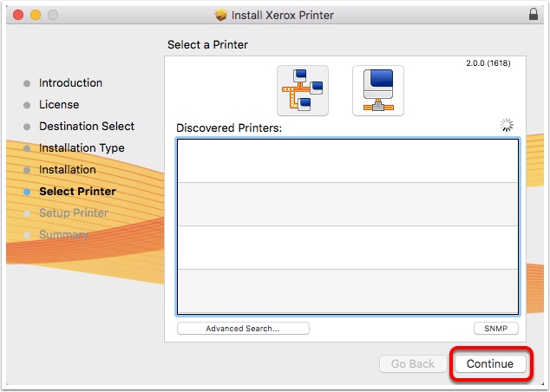
Task: Select the Installation Type step
Action: pyautogui.click(x=82, y=148)
